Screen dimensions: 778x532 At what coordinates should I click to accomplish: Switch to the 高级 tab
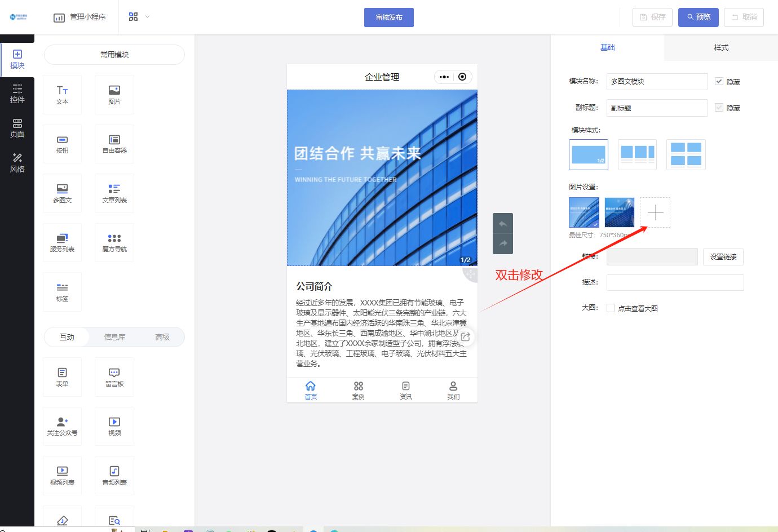[x=162, y=337]
